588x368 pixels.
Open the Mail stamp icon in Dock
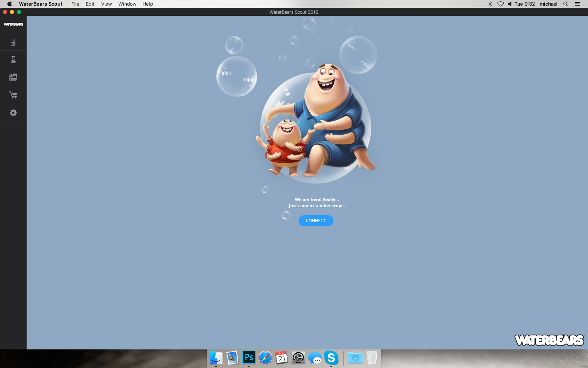pos(232,358)
